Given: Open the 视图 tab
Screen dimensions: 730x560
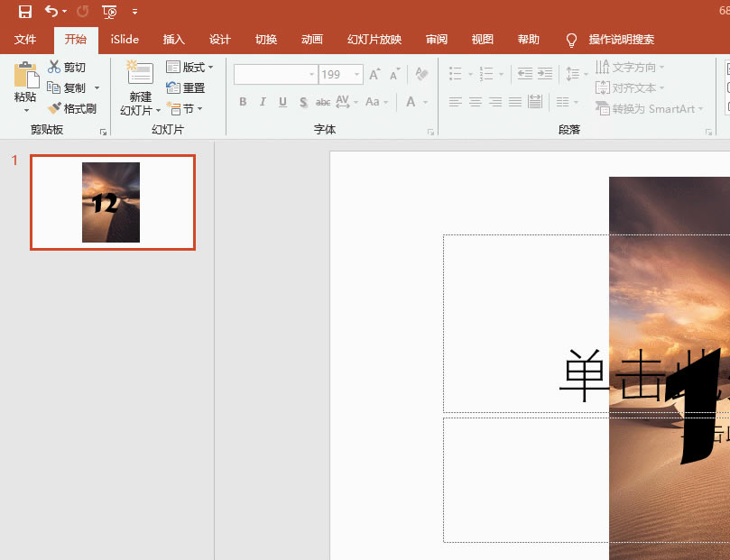Looking at the screenshot, I should [483, 40].
